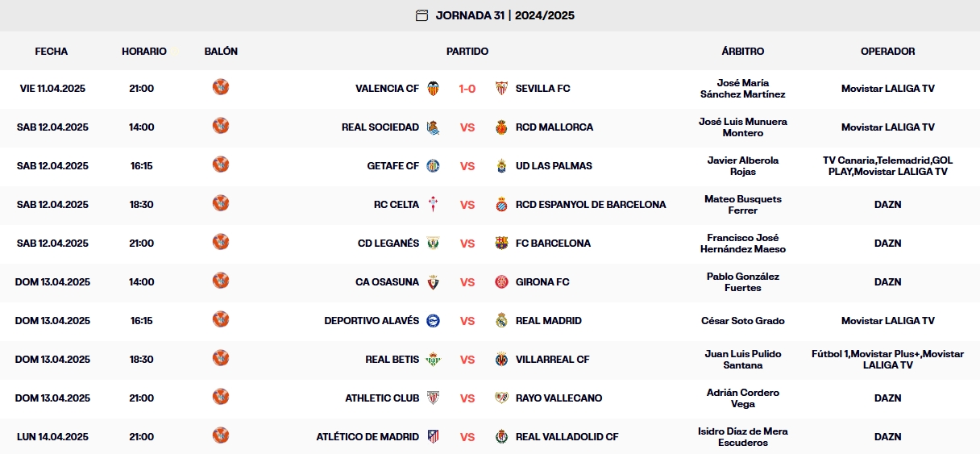
Task: Click the calendar icon beside Jornada 31
Action: 421,15
